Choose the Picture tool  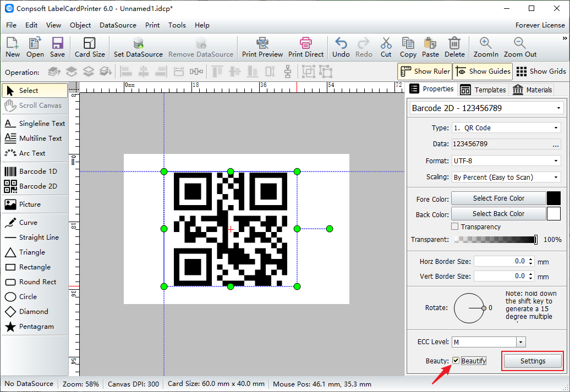click(x=35, y=204)
